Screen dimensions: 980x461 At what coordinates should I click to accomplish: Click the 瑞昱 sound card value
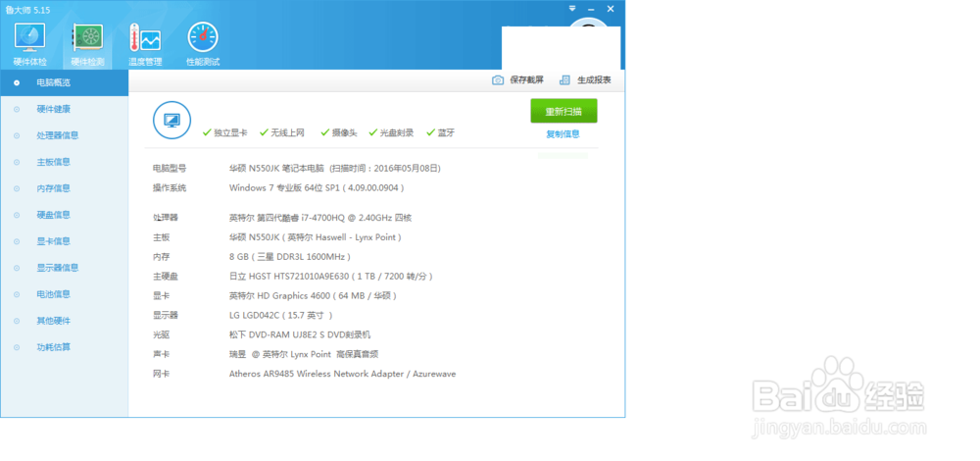[304, 355]
